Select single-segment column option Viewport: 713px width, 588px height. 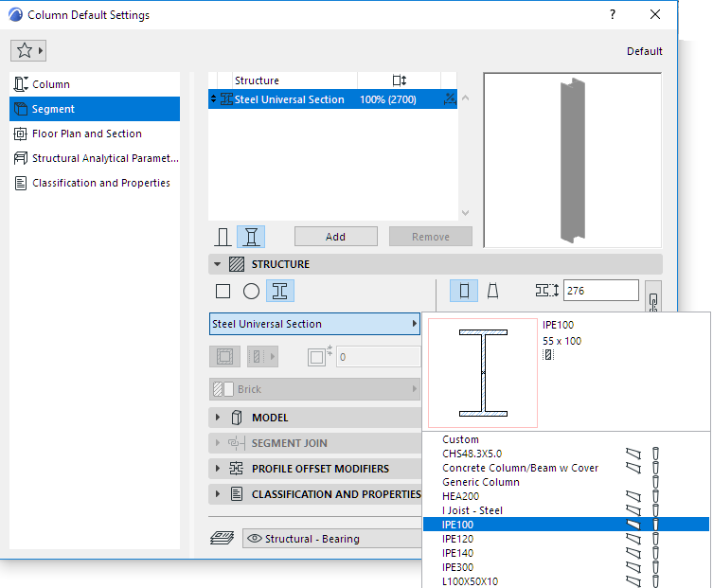(223, 237)
